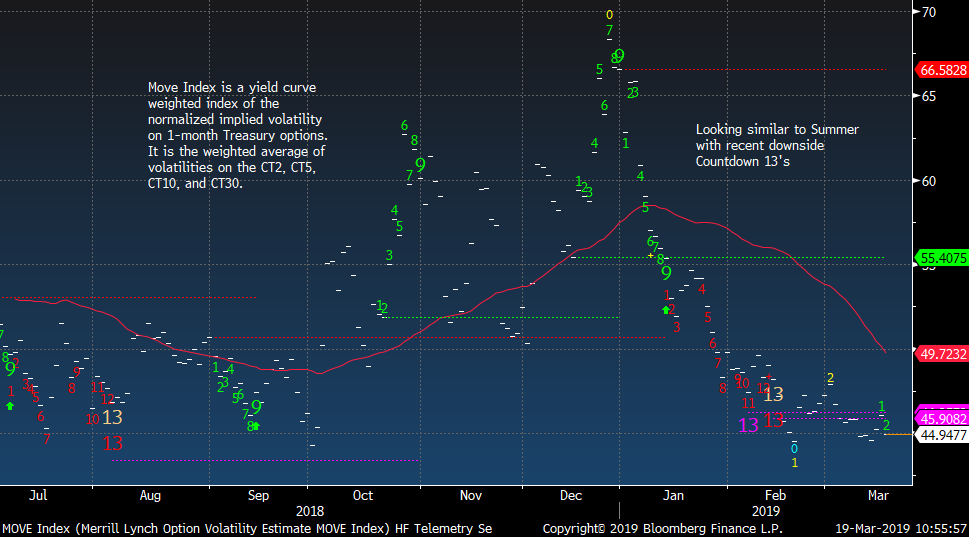Select the Oct label on the time axis

tap(363, 495)
